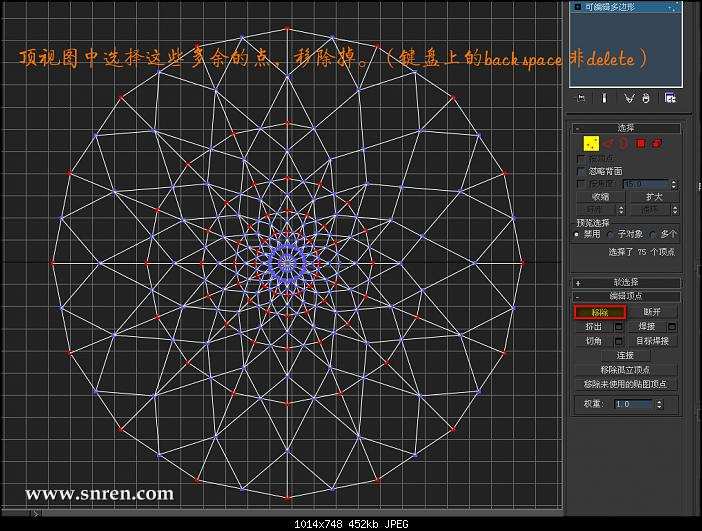Click Remove Modifier trash icon

click(646, 98)
